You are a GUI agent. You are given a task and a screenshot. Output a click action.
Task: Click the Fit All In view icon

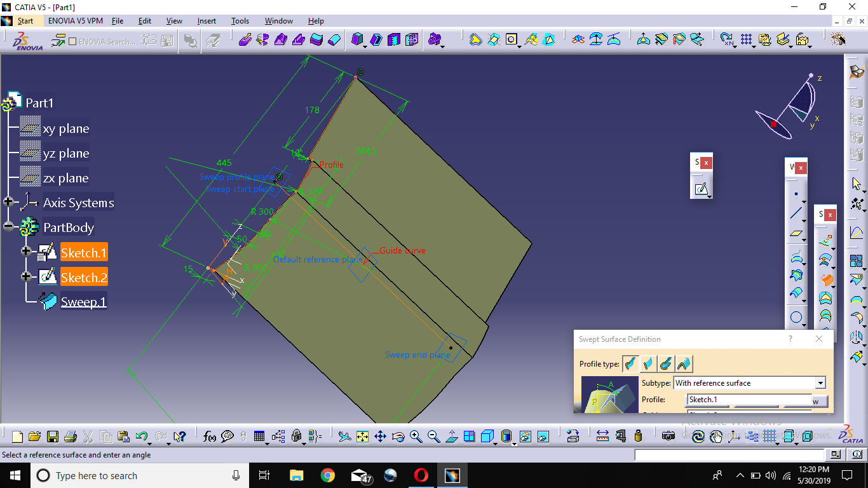point(362,437)
